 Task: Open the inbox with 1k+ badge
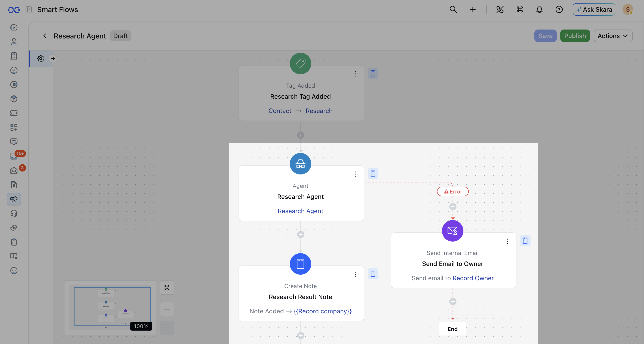[14, 156]
